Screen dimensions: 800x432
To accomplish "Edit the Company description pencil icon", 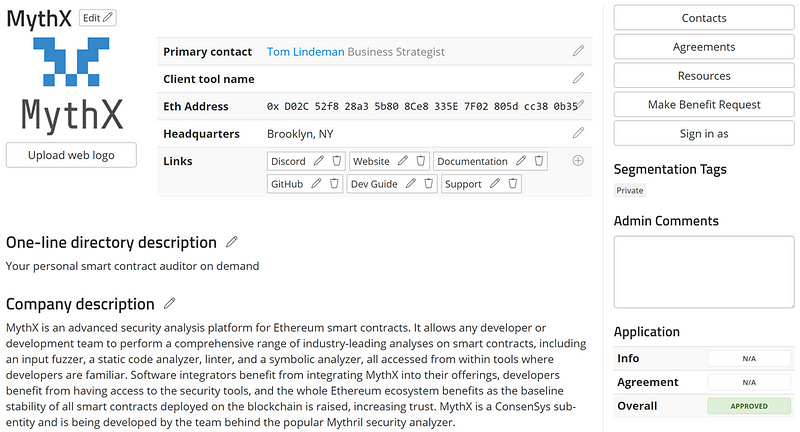I will click(x=169, y=303).
